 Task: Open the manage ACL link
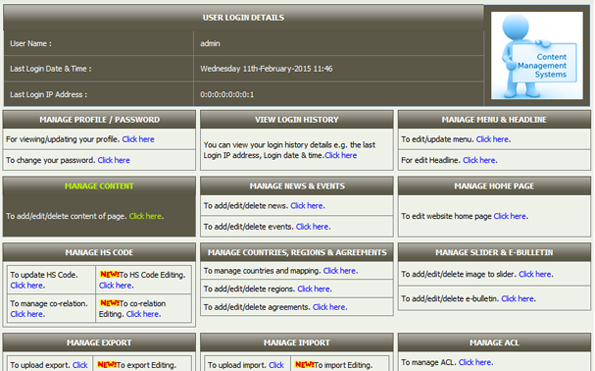(x=475, y=362)
